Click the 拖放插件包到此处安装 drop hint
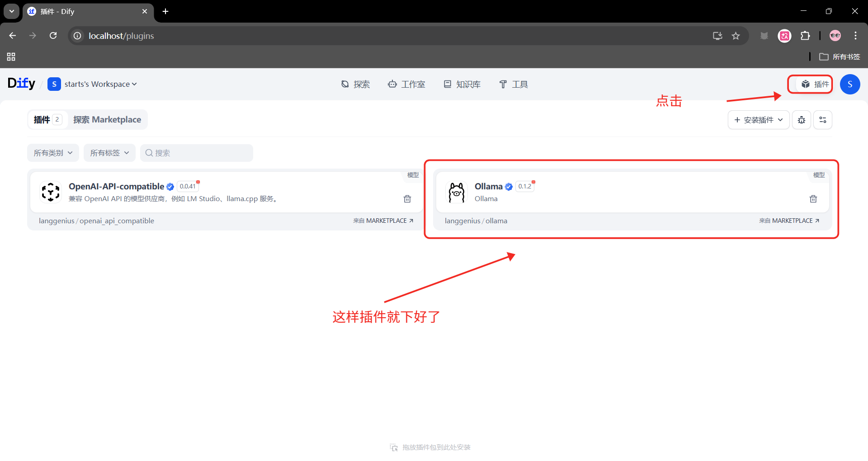This screenshot has width=868, height=461. coord(430,447)
